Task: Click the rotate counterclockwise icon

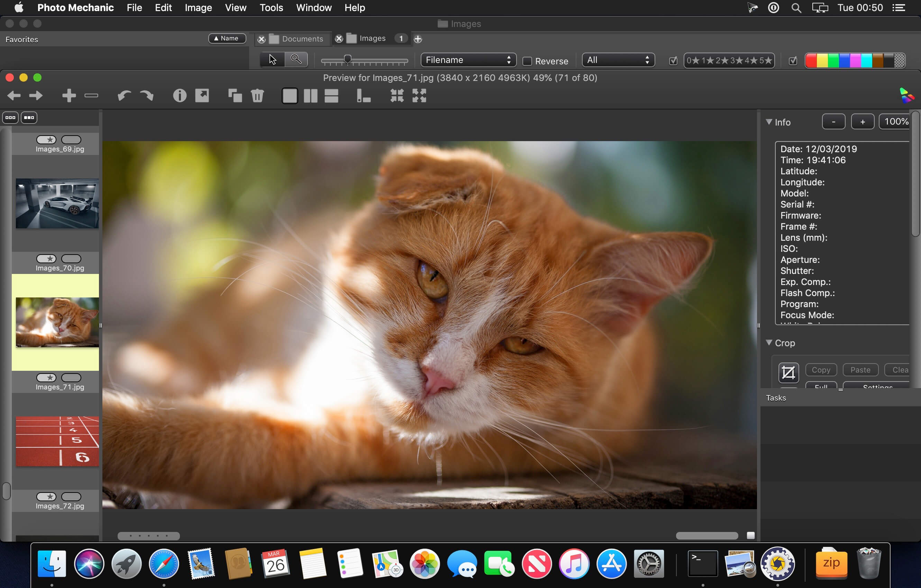Action: click(124, 95)
